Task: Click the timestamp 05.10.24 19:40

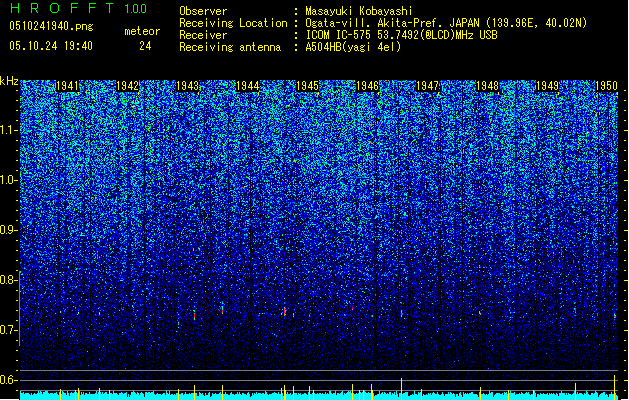Action: coord(51,46)
